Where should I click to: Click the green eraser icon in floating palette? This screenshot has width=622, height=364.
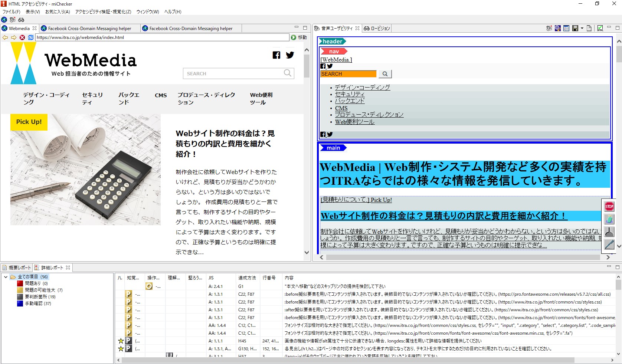coord(609,219)
